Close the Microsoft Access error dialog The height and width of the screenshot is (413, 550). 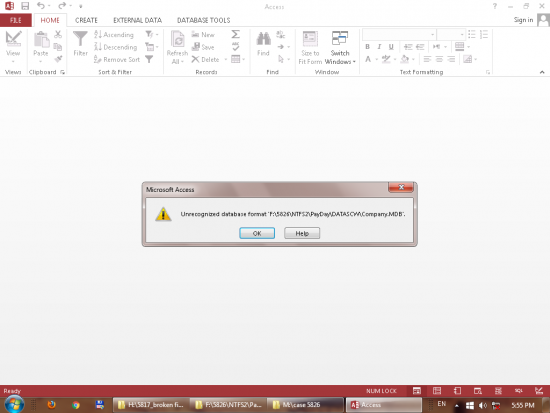coord(401,187)
